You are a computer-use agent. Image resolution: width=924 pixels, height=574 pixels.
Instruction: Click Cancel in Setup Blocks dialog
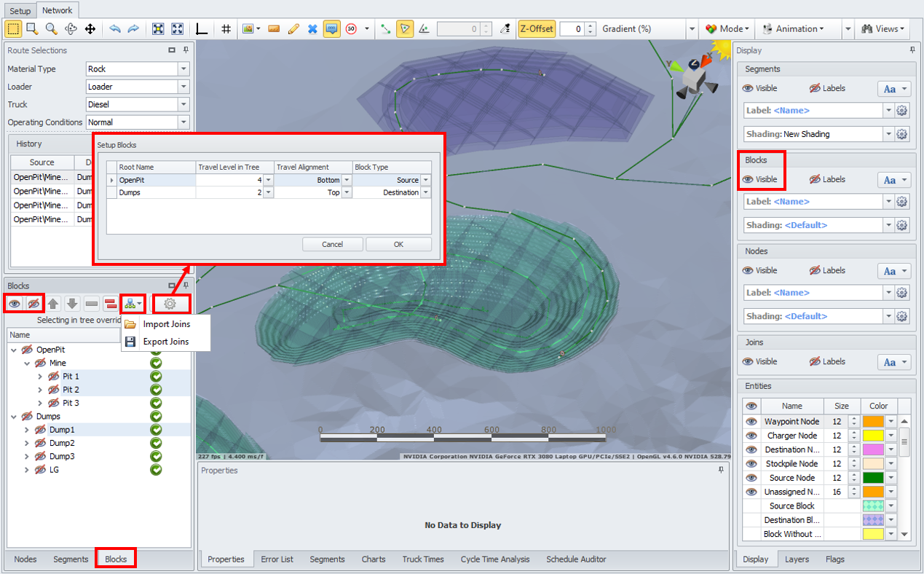pos(332,244)
